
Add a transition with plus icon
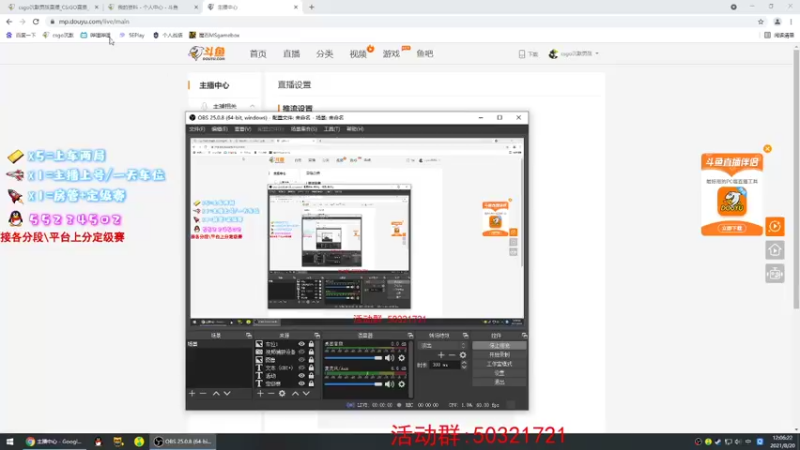click(x=441, y=355)
